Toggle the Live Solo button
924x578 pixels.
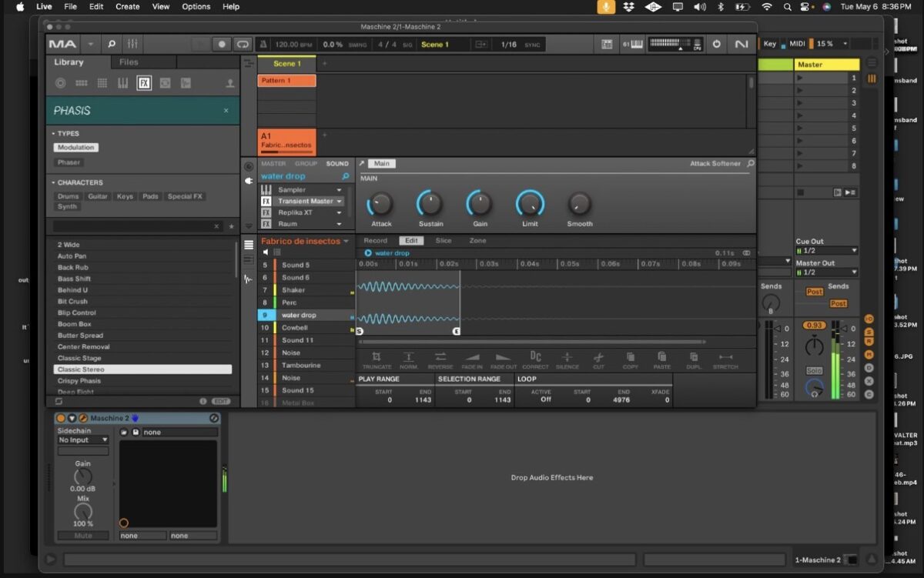(814, 370)
